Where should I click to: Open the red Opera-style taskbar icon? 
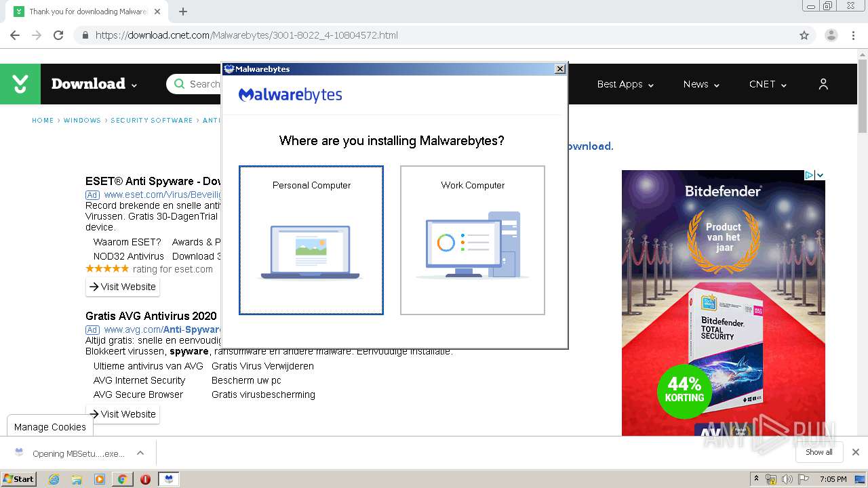click(x=145, y=479)
